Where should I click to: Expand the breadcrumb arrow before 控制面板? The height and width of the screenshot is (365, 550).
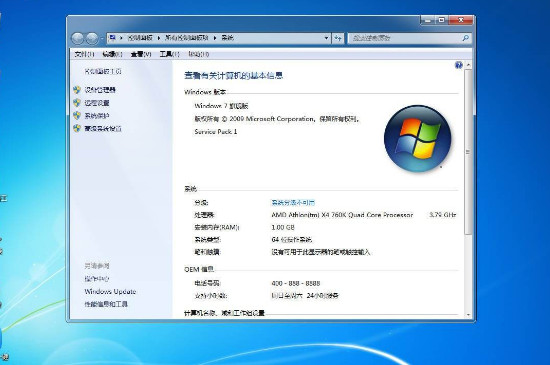coord(121,38)
